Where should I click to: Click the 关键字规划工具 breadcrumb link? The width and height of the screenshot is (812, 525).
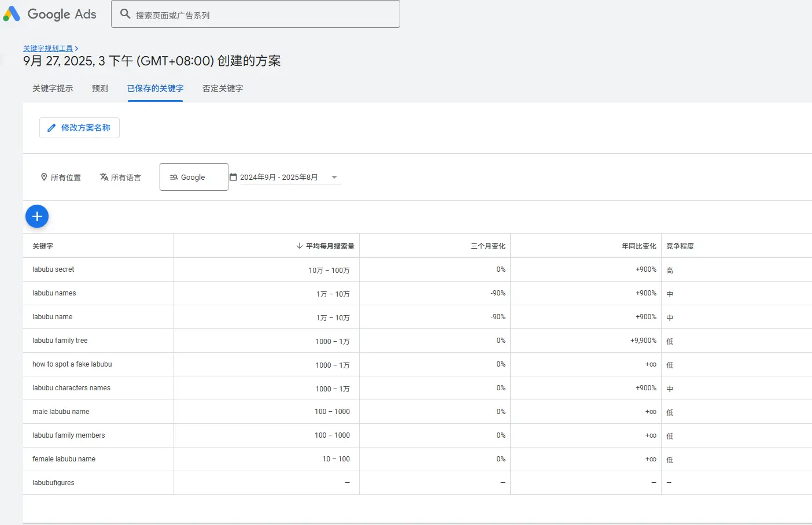(48, 49)
